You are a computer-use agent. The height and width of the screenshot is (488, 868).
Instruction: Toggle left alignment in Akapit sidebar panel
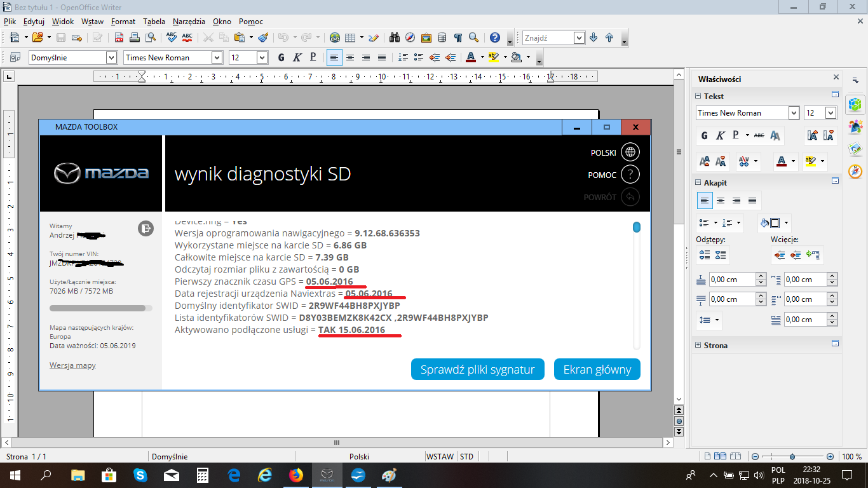pos(705,201)
